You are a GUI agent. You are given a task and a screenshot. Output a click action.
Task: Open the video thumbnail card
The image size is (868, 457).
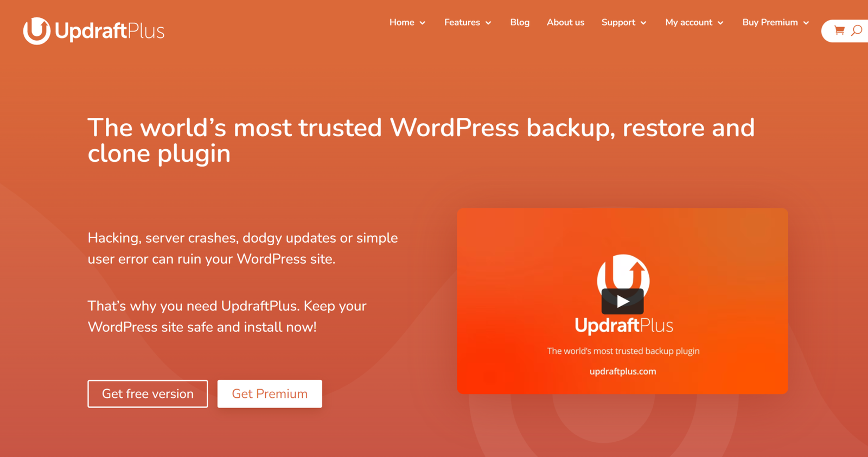(x=622, y=301)
